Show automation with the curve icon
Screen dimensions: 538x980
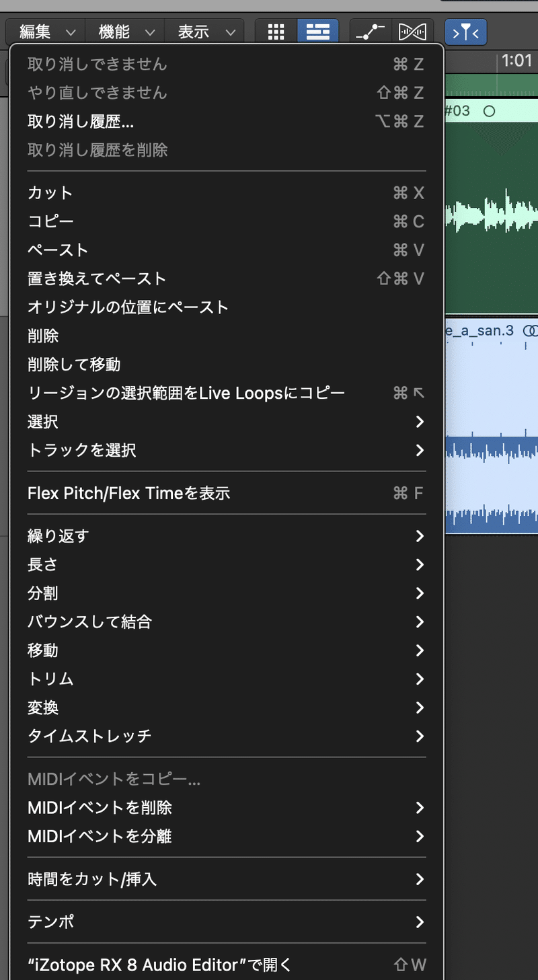point(370,32)
